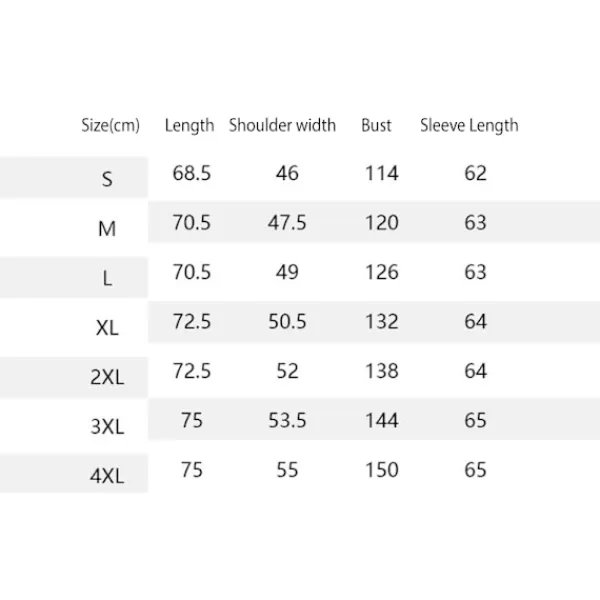The height and width of the screenshot is (600, 600).
Task: Select the M size row label
Action: (x=107, y=229)
